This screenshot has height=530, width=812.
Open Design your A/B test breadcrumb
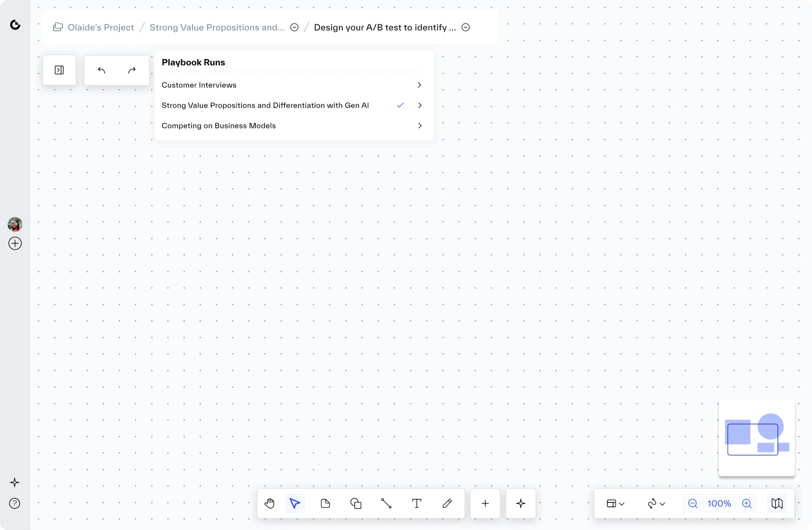tap(385, 27)
